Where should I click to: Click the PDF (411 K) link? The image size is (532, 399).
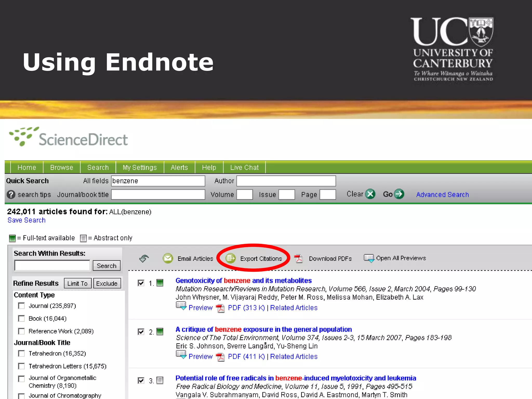[246, 357]
